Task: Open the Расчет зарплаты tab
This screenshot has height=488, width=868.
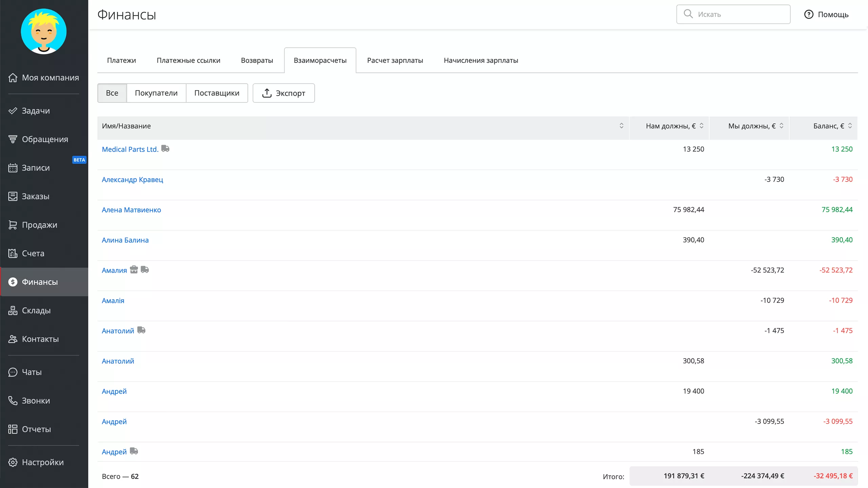Action: pos(395,60)
